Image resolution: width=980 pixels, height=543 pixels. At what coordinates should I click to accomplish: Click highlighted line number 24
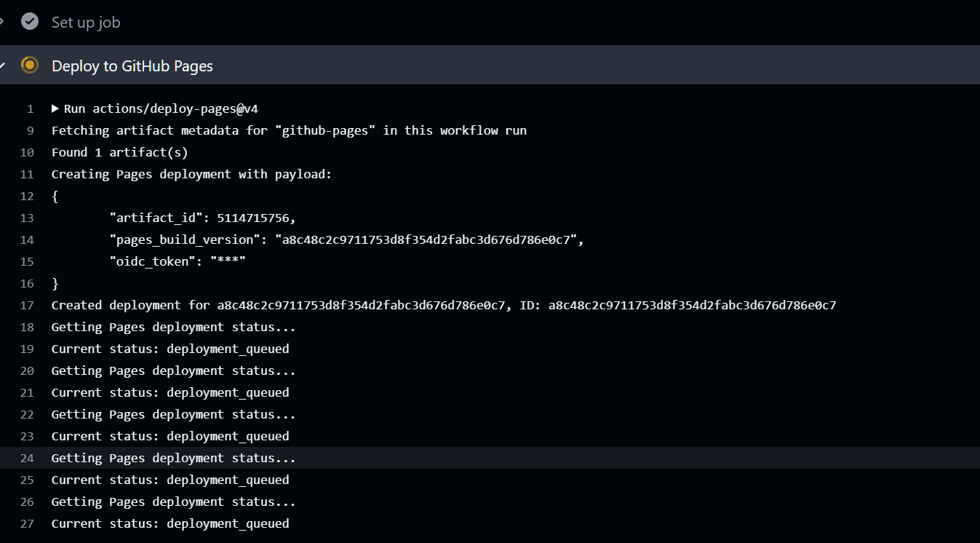point(27,458)
